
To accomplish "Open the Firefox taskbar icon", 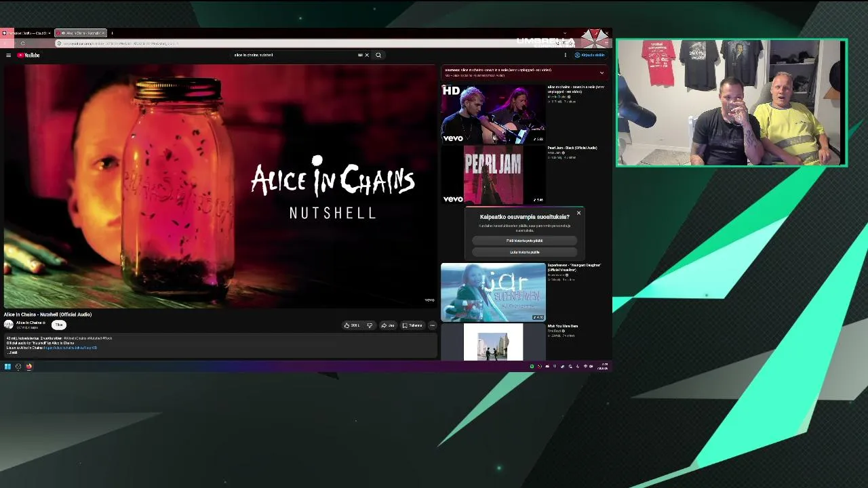I will [29, 367].
